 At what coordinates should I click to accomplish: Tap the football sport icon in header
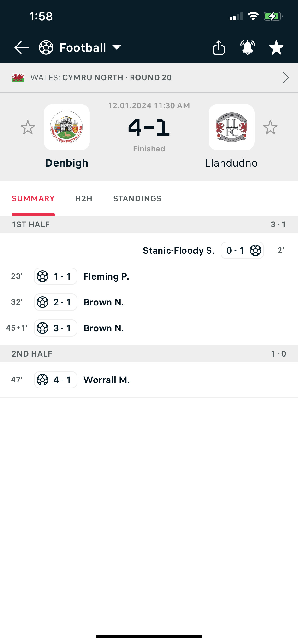[46, 47]
